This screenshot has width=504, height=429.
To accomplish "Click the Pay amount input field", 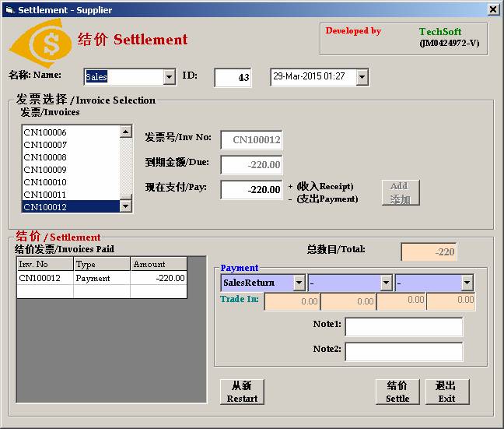I will point(251,190).
